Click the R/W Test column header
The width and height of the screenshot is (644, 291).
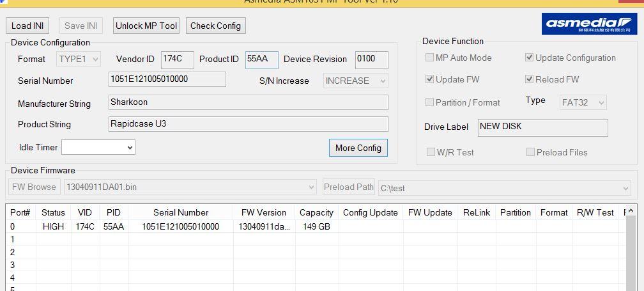[595, 212]
